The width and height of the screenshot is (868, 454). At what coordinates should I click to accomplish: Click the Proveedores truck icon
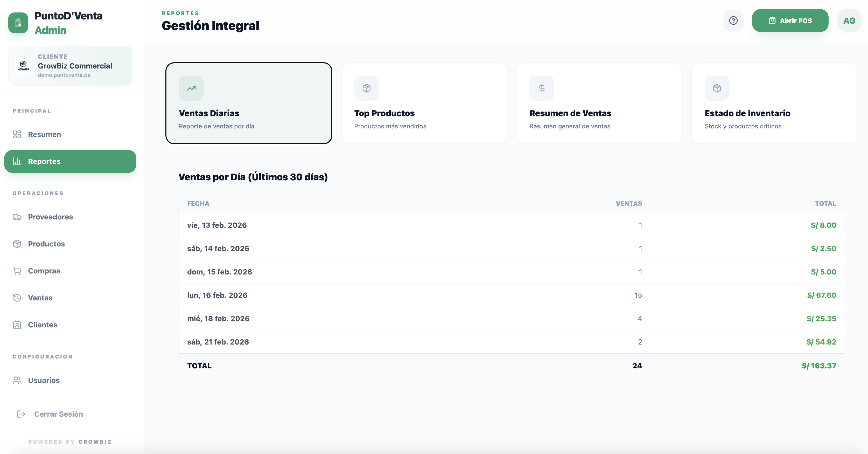pos(17,217)
